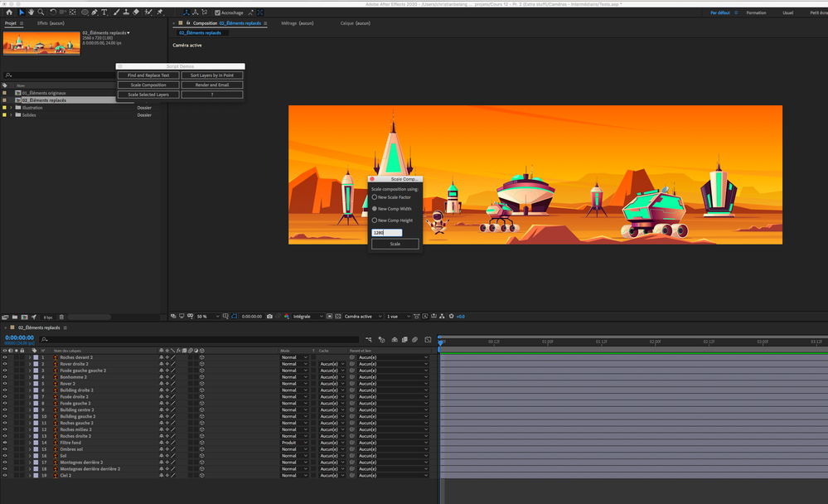Switch to the Formation workspace tab
This screenshot has height=504, width=828.
756,12
